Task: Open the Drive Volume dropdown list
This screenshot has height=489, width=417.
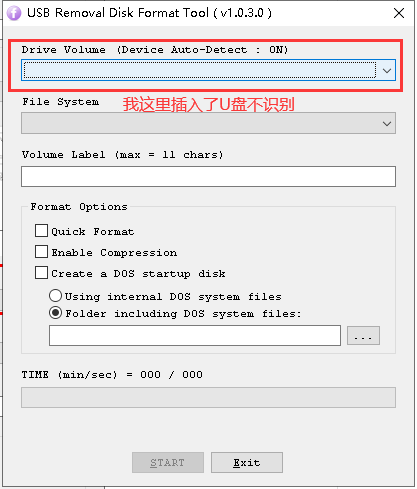Action: tap(387, 70)
